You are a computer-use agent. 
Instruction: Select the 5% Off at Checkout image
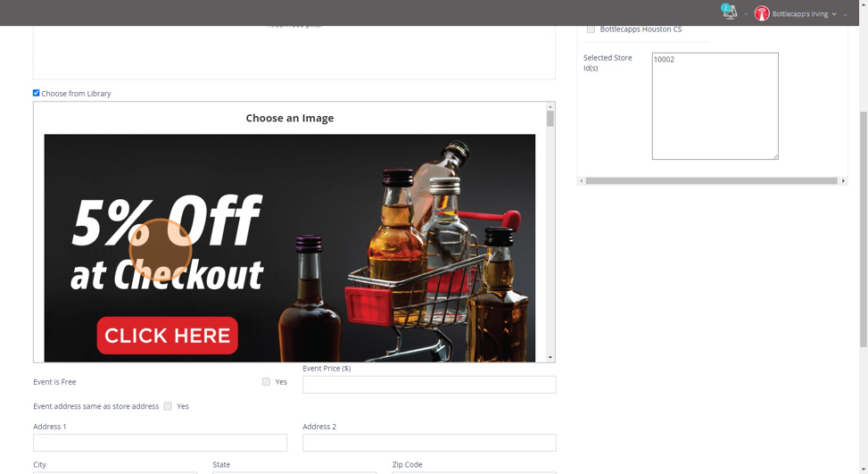pos(290,248)
